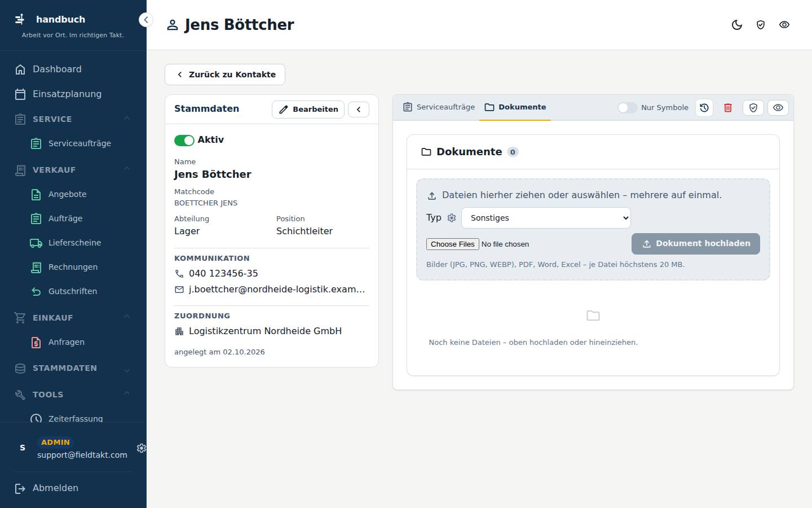Image resolution: width=812 pixels, height=508 pixels.
Task: Click the Bearbeiten button
Action: click(x=308, y=110)
